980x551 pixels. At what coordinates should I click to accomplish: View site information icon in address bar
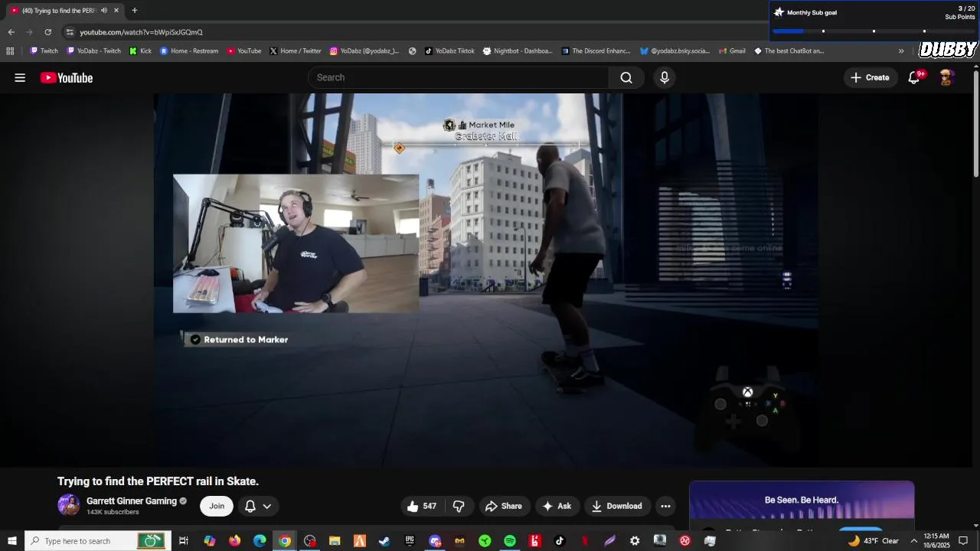[70, 32]
